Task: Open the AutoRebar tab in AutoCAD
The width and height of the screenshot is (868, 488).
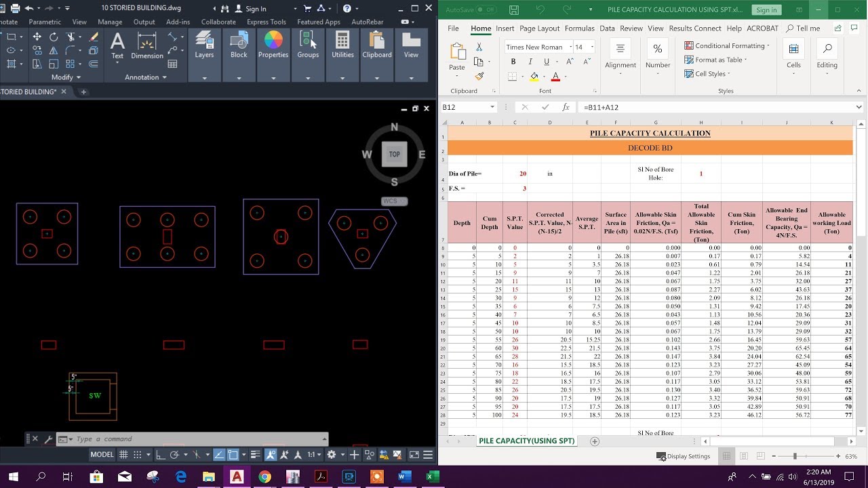Action: [x=368, y=22]
